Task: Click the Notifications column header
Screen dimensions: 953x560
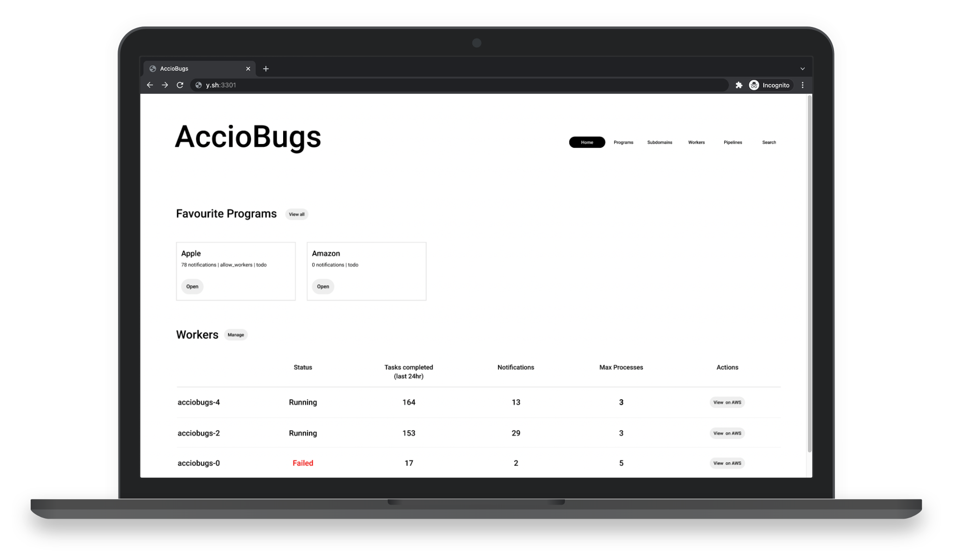Action: pyautogui.click(x=516, y=367)
